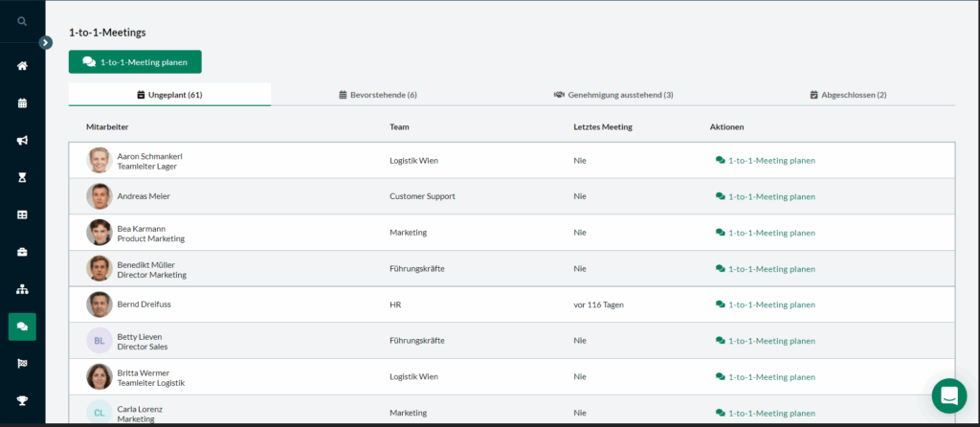The height and width of the screenshot is (427, 980).
Task: Plan meeting for Bea Karmann
Action: [765, 233]
